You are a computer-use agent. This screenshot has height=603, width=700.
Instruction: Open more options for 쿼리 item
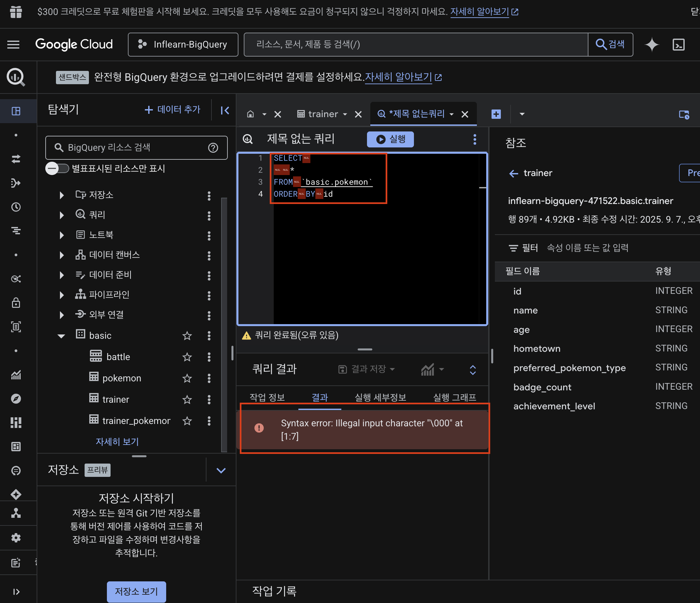point(209,215)
